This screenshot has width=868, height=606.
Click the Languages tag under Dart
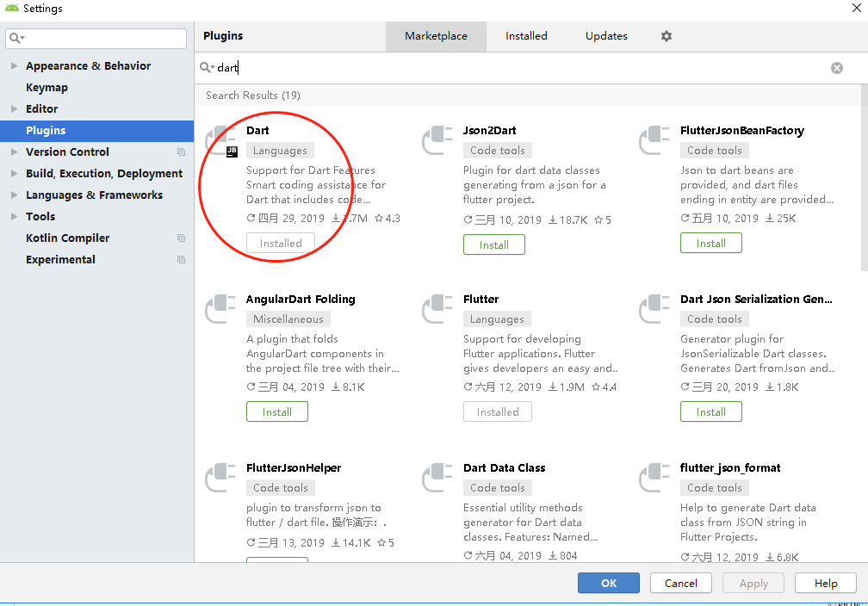click(280, 151)
